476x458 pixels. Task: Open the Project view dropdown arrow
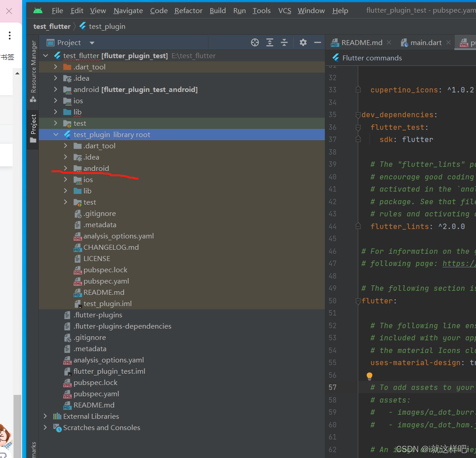92,43
